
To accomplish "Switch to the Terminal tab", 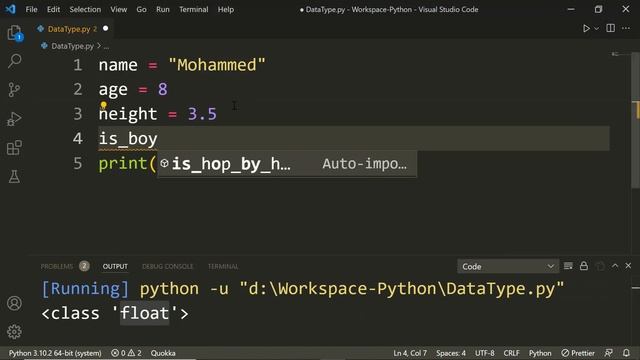I will coord(223,267).
